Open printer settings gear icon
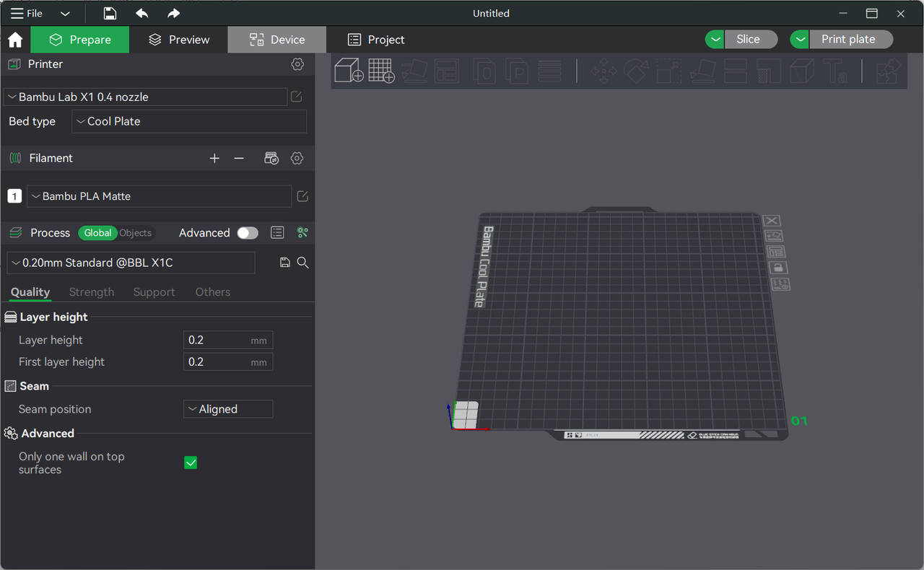 (297, 64)
